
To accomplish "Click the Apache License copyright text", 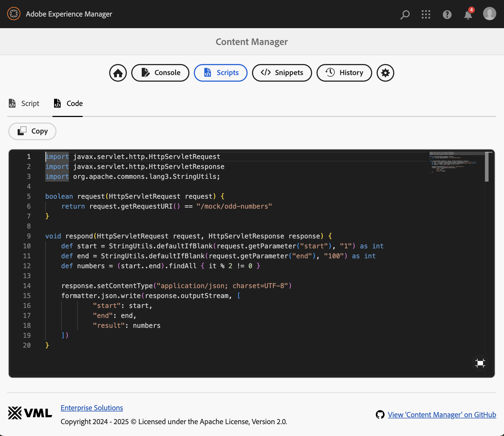I will coord(174,422).
